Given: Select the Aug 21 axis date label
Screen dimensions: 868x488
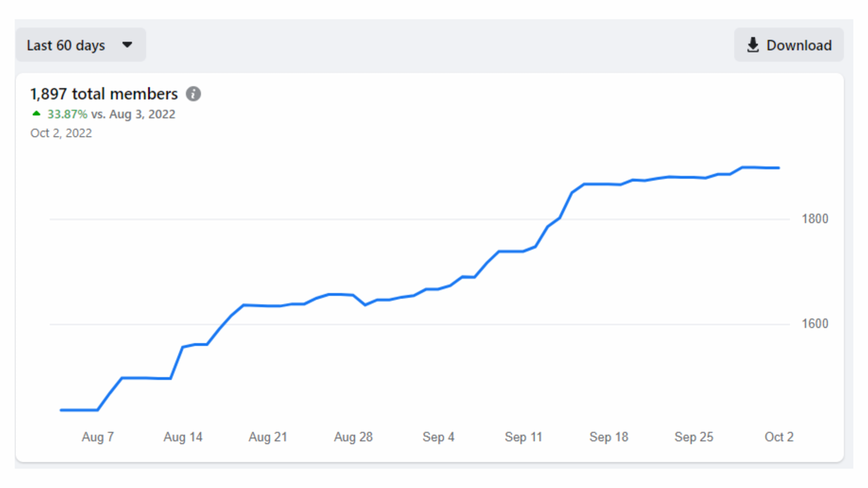Looking at the screenshot, I should pos(268,437).
